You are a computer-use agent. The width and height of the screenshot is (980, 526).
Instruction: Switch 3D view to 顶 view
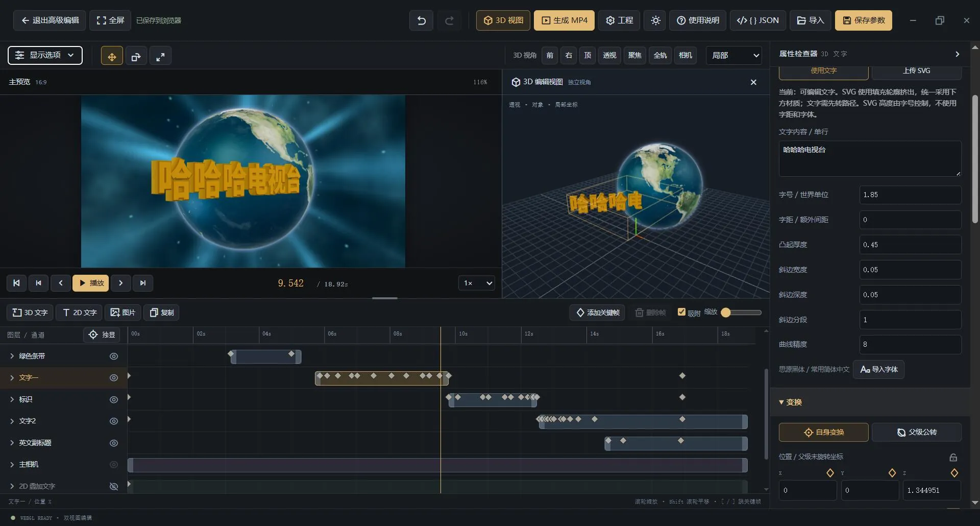pyautogui.click(x=587, y=55)
